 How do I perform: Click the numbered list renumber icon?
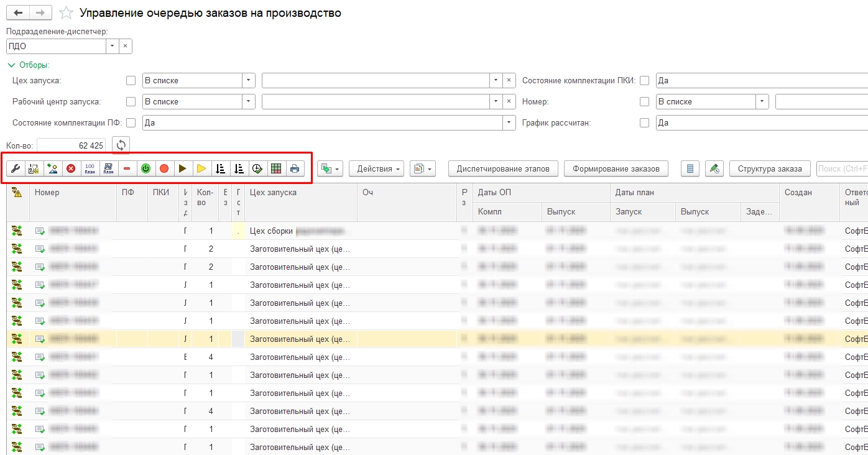[x=34, y=168]
